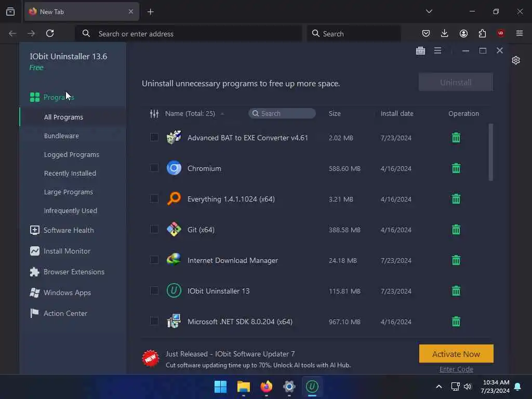Click the Uninstall button
The image size is (532, 399).
click(x=456, y=82)
